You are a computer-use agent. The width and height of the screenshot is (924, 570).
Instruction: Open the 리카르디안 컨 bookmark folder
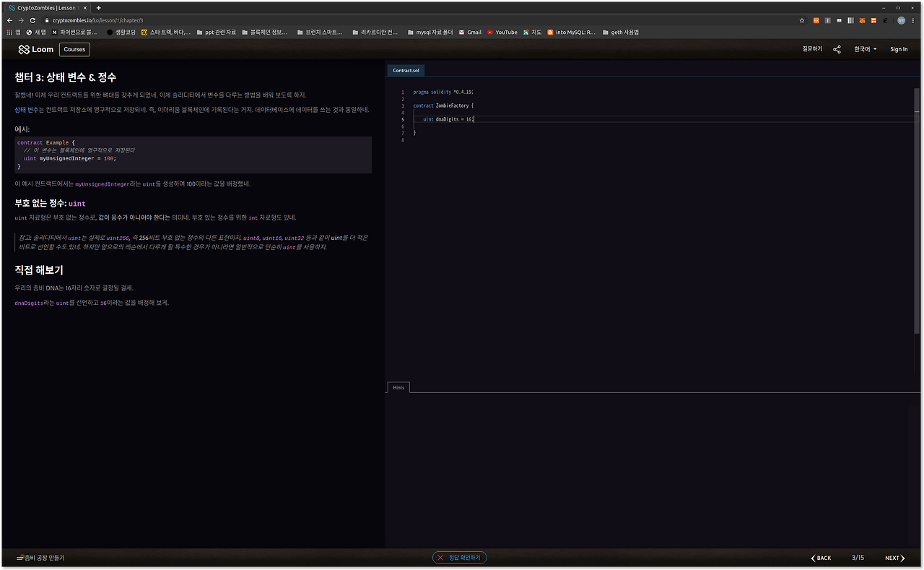click(x=375, y=32)
